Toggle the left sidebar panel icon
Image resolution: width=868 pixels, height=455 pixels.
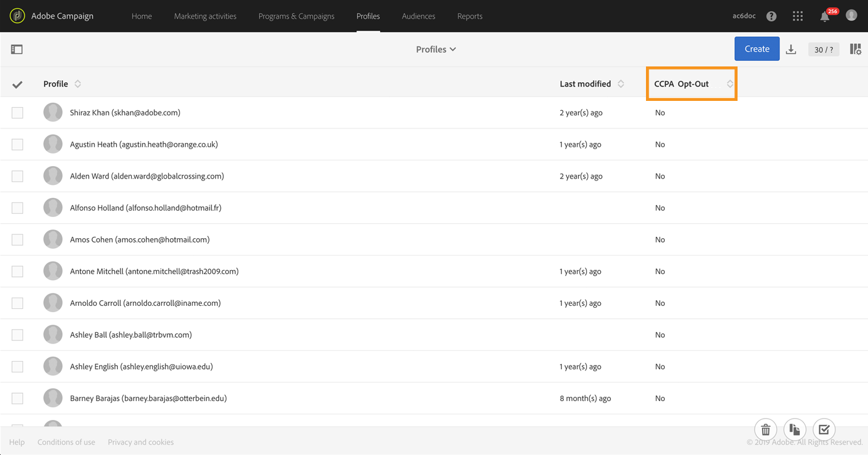coord(17,50)
